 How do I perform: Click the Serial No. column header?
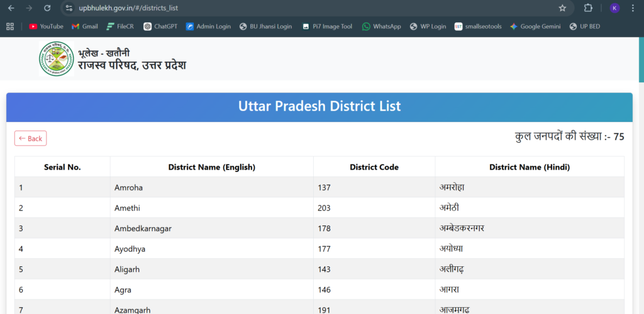(62, 167)
